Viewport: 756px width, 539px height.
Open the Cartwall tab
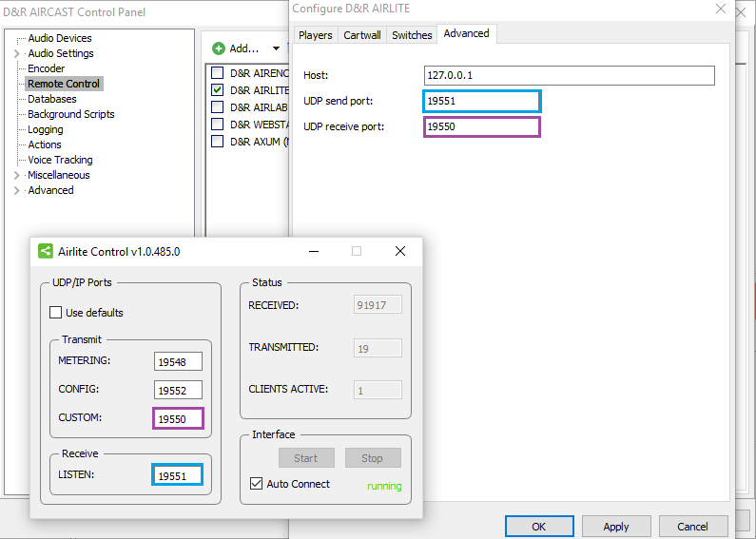361,35
